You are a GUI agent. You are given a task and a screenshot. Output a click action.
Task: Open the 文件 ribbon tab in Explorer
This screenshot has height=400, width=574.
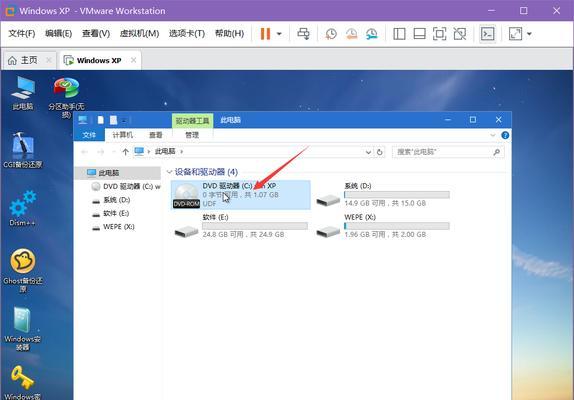pos(89,135)
